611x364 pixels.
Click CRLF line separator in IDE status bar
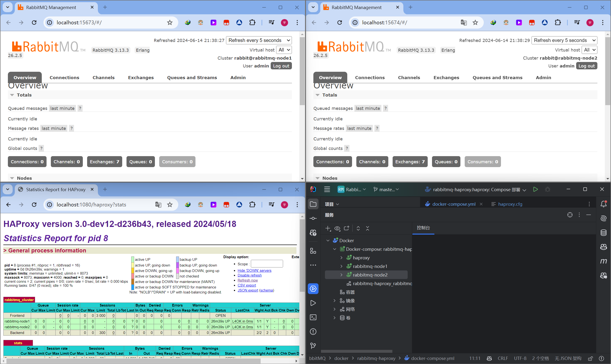click(503, 358)
